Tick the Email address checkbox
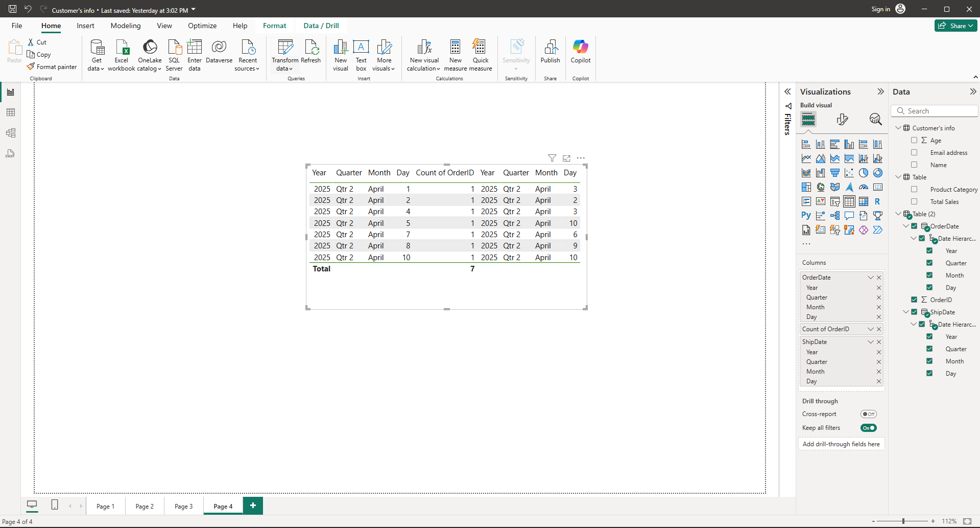The height and width of the screenshot is (528, 980). coord(914,152)
